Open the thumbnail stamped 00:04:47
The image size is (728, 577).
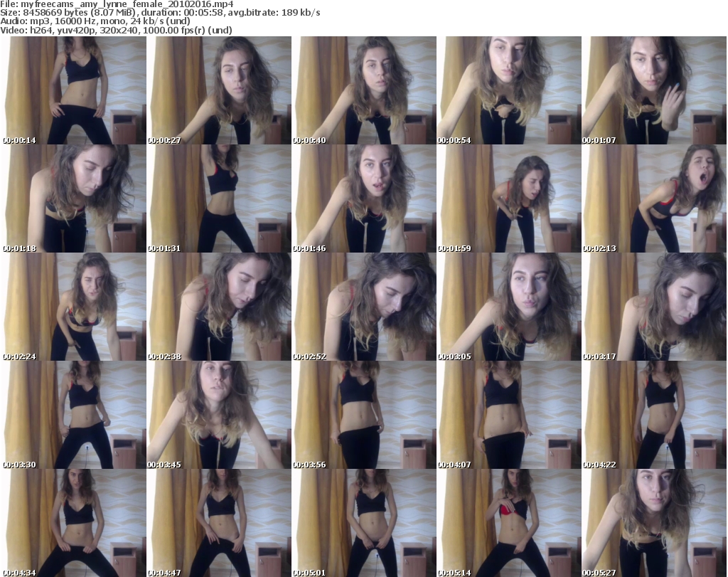coord(219,523)
